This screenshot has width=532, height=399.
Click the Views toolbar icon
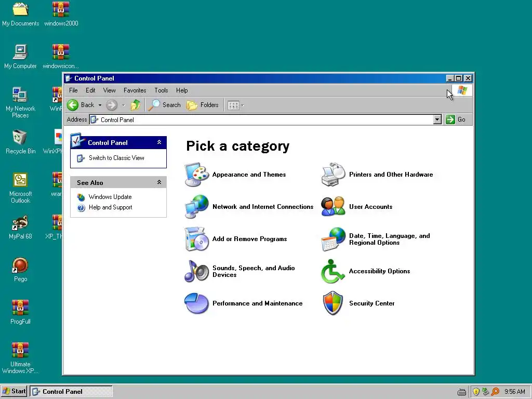coord(233,105)
